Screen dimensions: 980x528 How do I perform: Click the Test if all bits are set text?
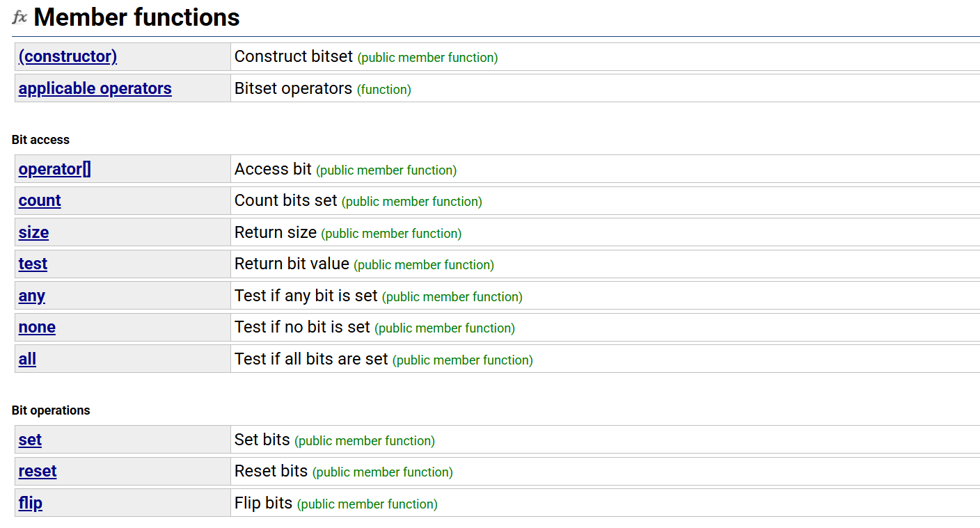coord(311,360)
